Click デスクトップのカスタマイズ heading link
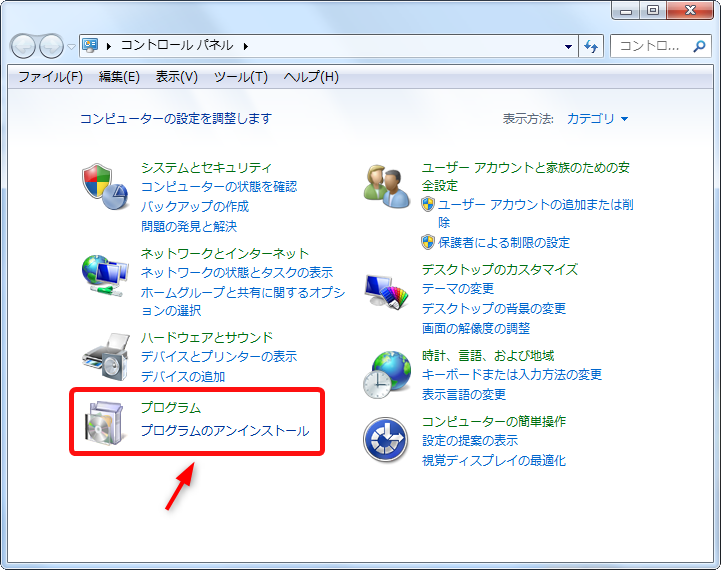Image resolution: width=721 pixels, height=570 pixels. (x=500, y=269)
